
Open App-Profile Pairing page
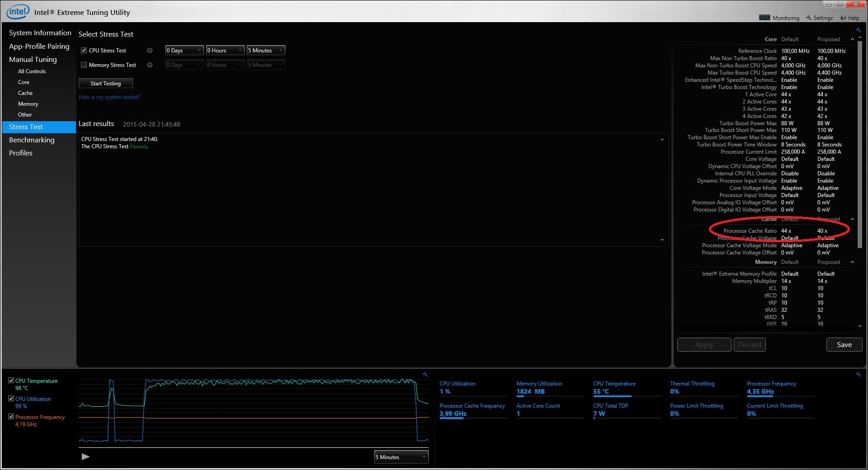pyautogui.click(x=39, y=46)
